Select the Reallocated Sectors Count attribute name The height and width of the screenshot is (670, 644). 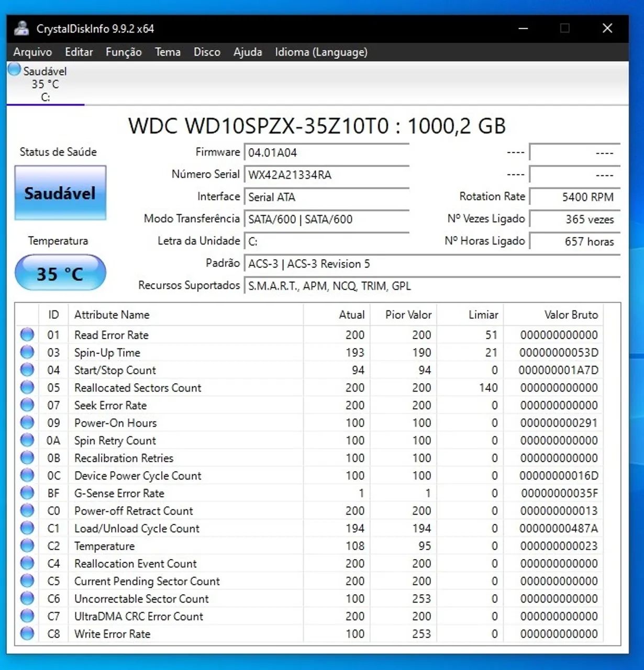click(138, 388)
